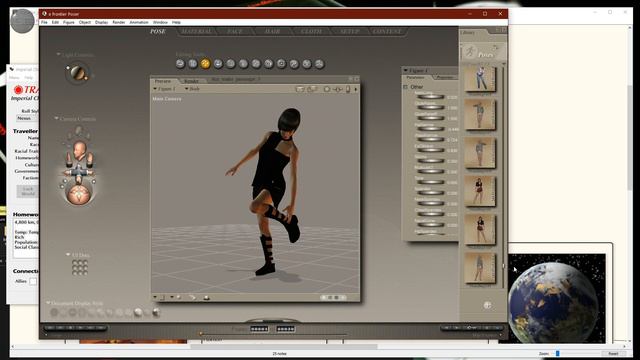Select the Morphing editing tool
Image resolution: width=640 pixels, height=360 pixels.
pyautogui.click(x=307, y=64)
